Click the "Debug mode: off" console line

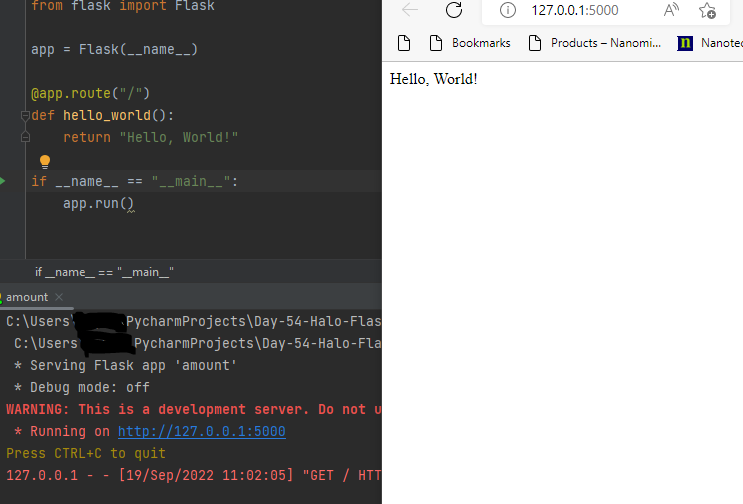pos(82,387)
